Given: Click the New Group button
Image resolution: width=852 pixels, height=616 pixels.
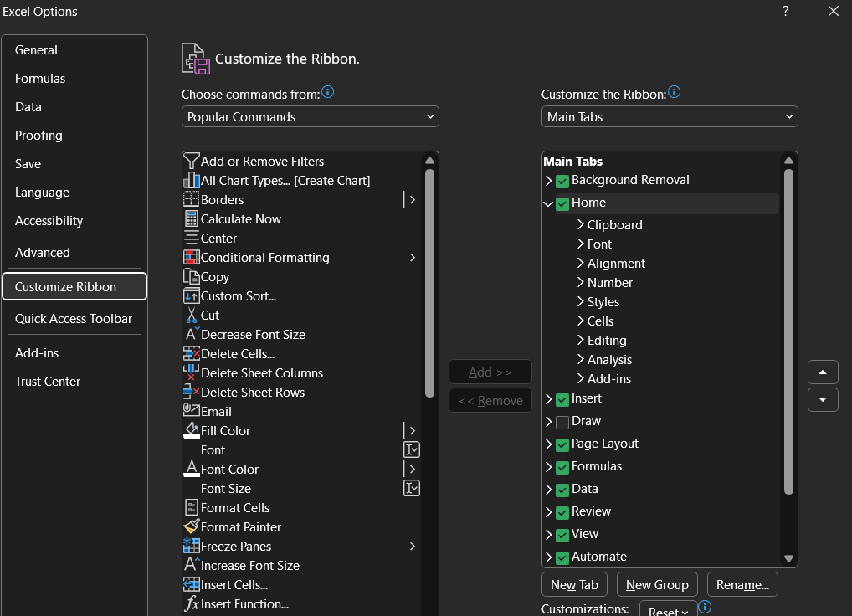Looking at the screenshot, I should click(657, 584).
